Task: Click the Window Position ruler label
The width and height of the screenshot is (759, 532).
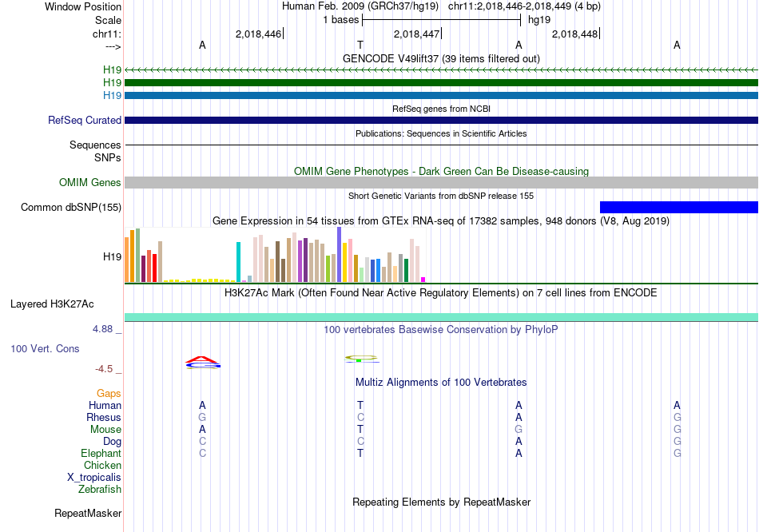Action: tap(83, 6)
